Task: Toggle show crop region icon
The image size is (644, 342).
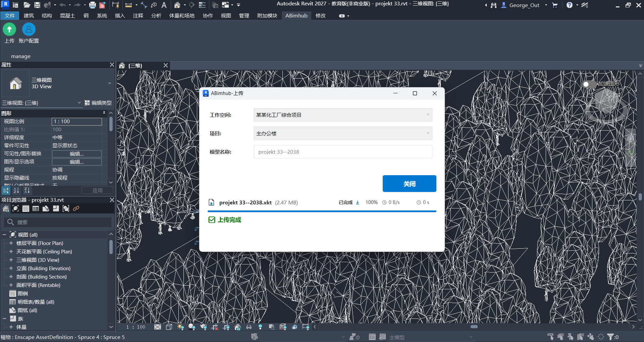Action: tap(226, 327)
